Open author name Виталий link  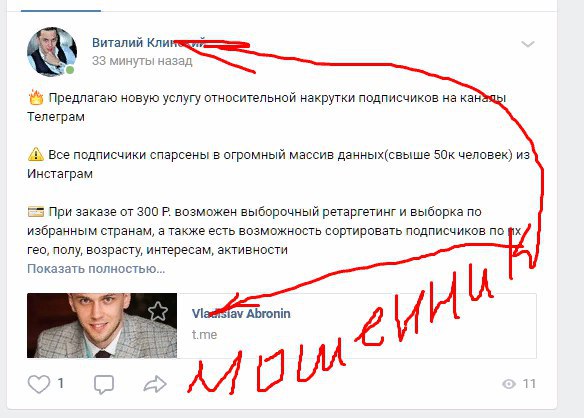click(148, 43)
